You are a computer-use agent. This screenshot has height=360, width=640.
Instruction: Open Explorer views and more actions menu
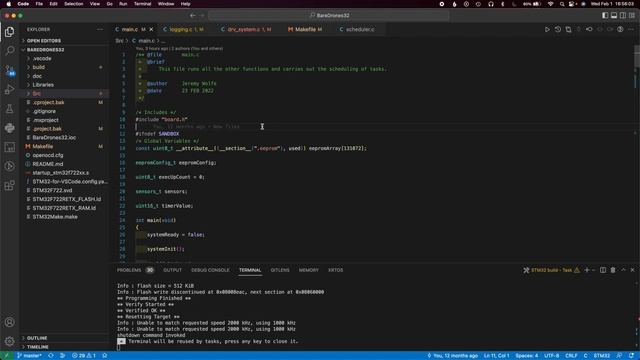coord(100,29)
